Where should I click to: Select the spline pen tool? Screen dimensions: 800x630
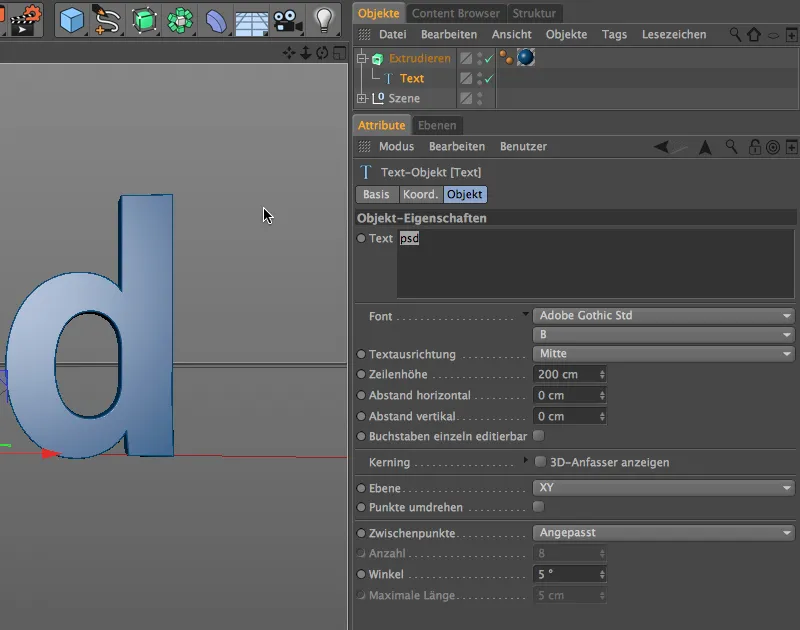click(x=107, y=20)
